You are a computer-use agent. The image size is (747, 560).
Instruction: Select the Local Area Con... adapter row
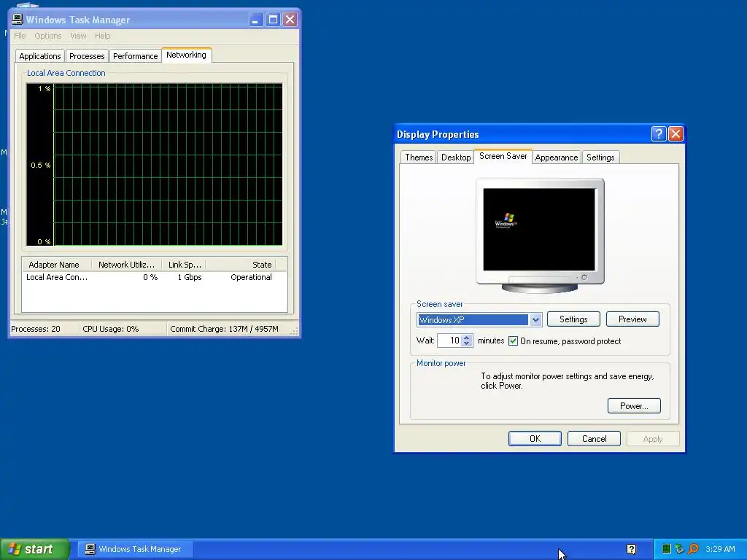(x=155, y=277)
